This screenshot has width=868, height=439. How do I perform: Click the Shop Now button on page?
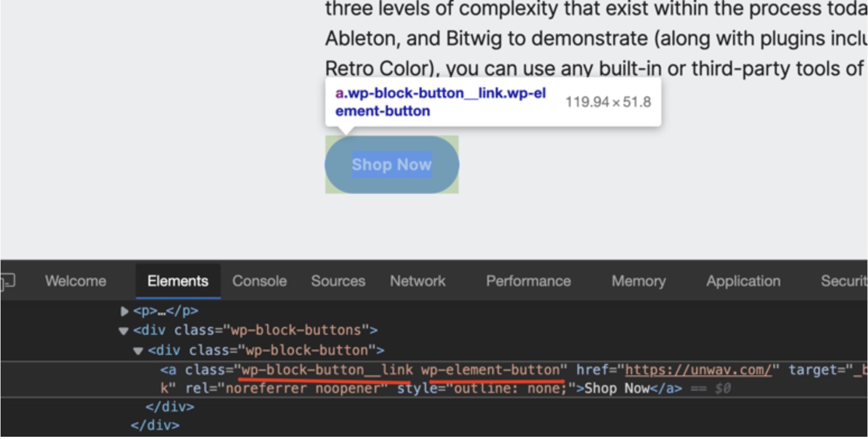[x=391, y=165]
